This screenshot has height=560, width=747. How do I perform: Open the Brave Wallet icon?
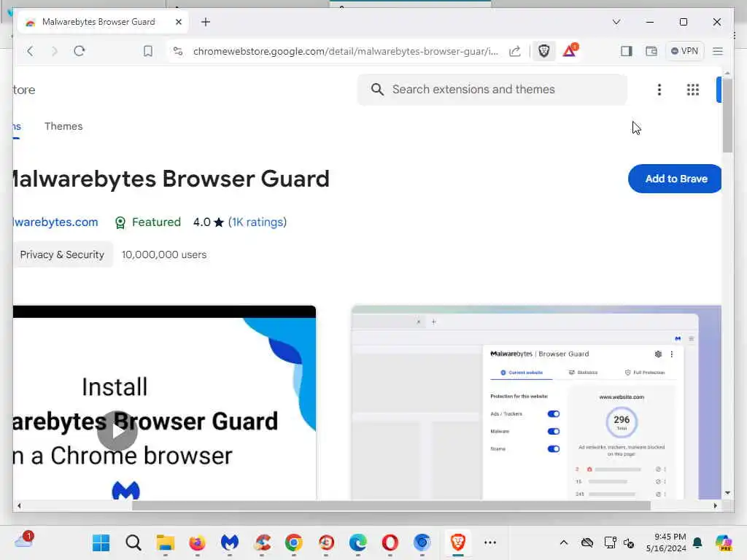click(x=651, y=51)
